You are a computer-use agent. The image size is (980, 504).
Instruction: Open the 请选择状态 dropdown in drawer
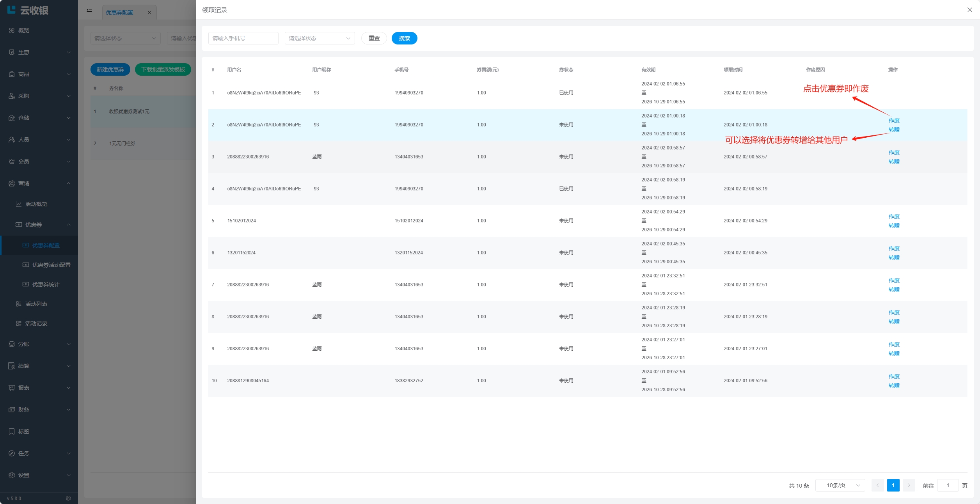(x=320, y=38)
